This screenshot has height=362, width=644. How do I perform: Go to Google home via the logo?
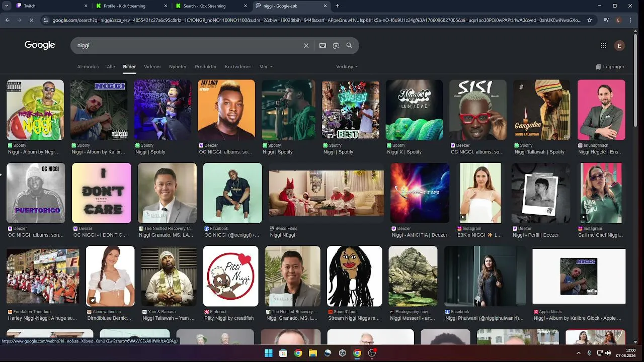pos(40,45)
